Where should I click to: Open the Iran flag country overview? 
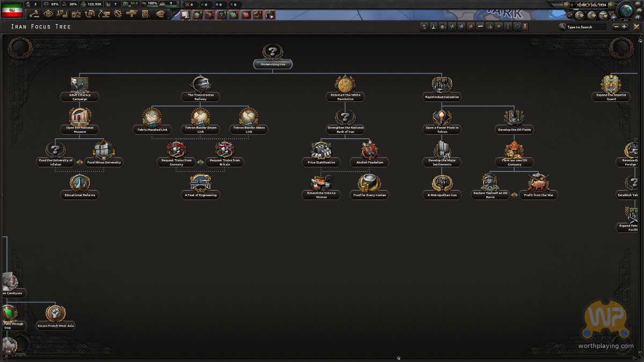coord(12,10)
